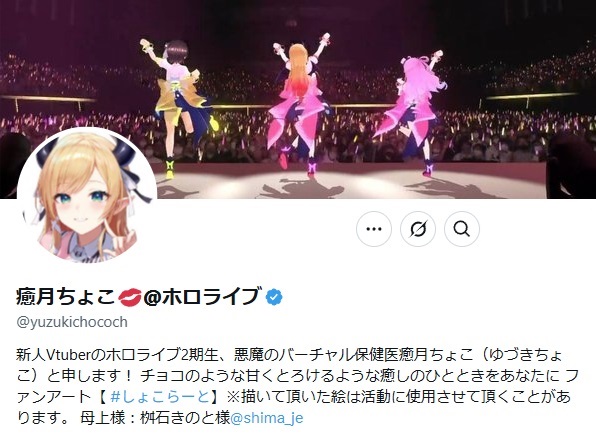Screen dimensions: 596x436
Task: Click the dark-haired character in yellow outfit
Action: pos(178,108)
